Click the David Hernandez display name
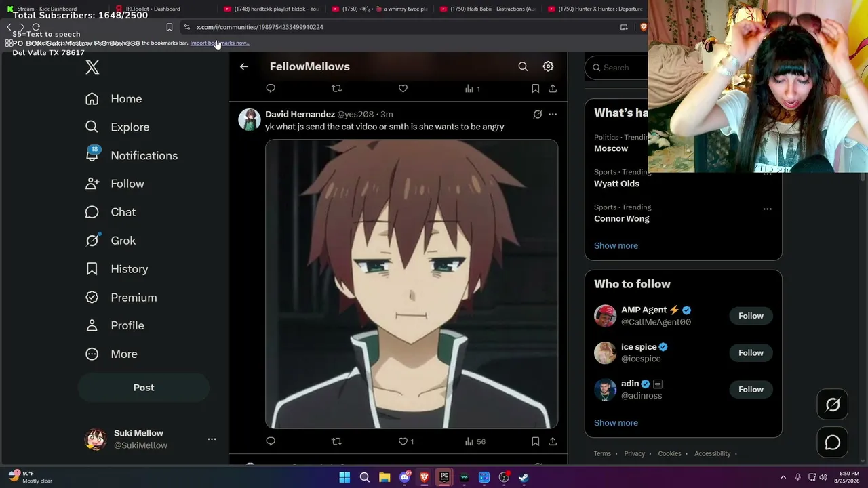This screenshot has width=868, height=488. (x=300, y=114)
